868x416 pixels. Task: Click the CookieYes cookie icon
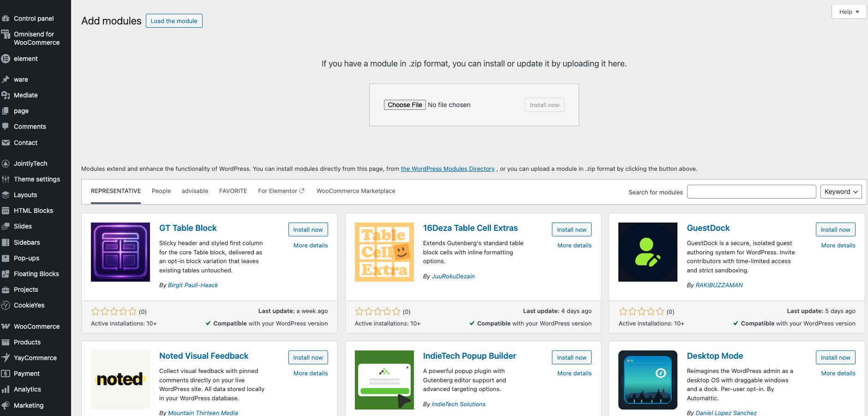tap(6, 305)
